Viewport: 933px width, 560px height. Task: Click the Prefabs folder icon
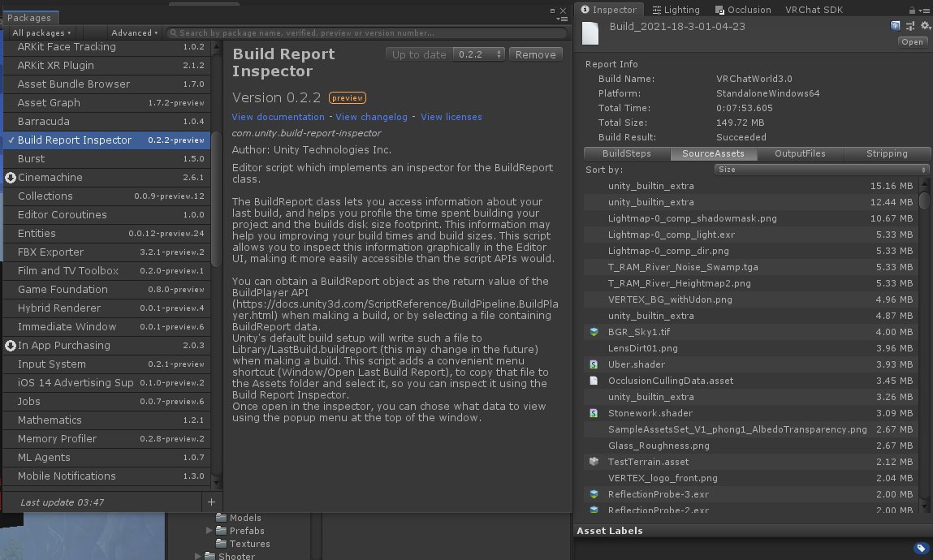pos(222,530)
